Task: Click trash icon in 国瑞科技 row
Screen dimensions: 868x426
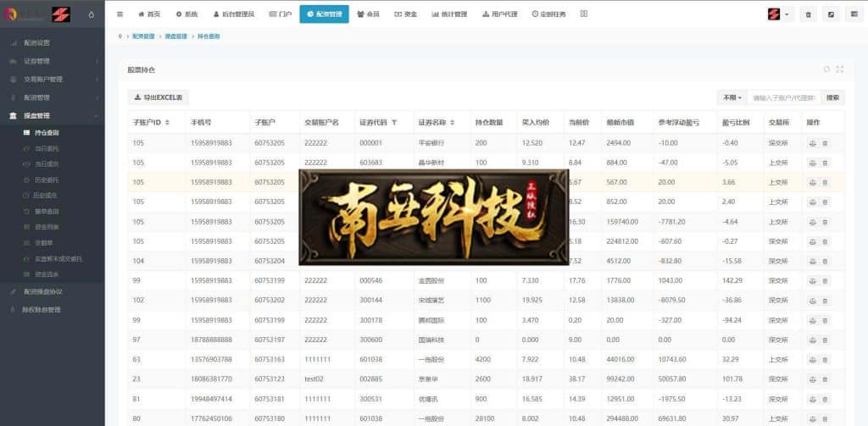Action: click(x=825, y=340)
